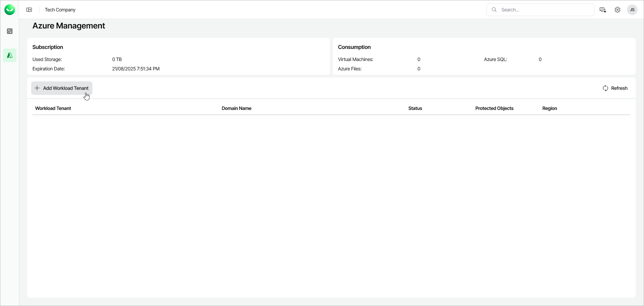Open the dashboard icon in sidebar

click(10, 31)
